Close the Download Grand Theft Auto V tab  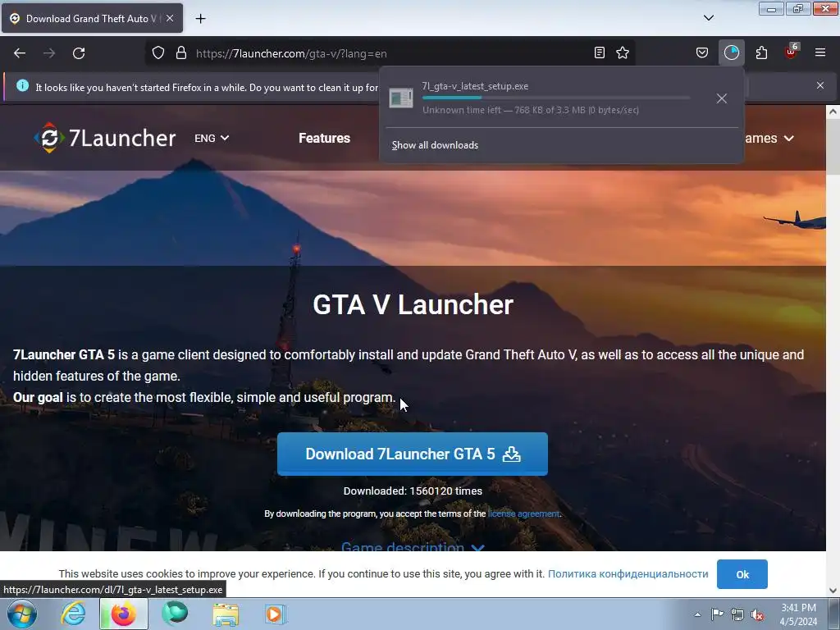coord(170,18)
